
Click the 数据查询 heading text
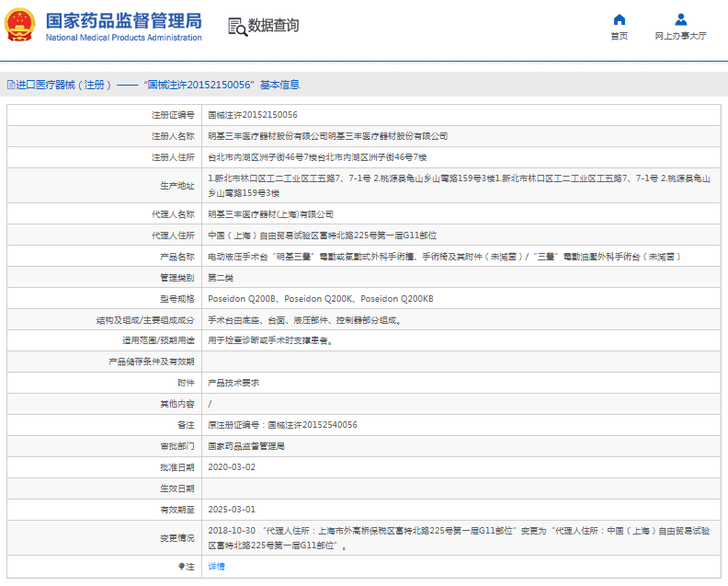(x=273, y=26)
